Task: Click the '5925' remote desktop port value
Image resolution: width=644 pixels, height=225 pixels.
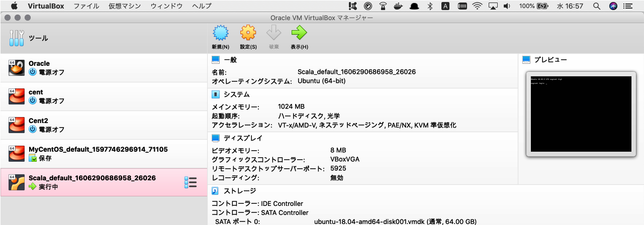Action: (338, 168)
